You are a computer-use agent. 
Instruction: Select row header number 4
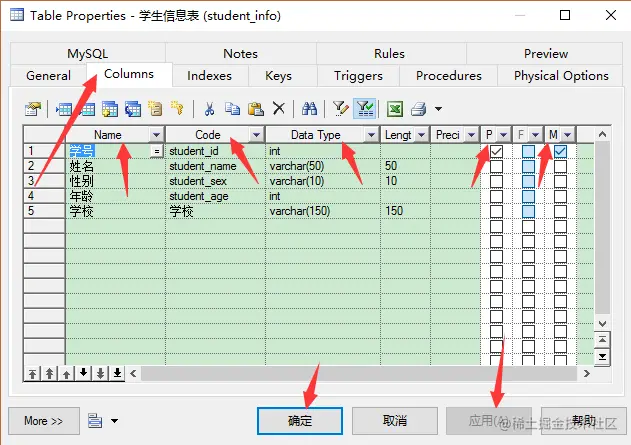click(x=44, y=196)
